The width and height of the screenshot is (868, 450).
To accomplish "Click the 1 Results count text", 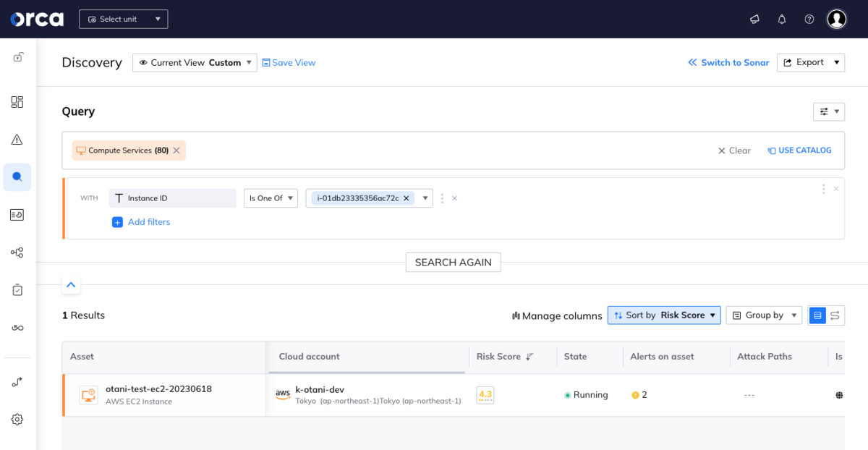I will point(83,315).
